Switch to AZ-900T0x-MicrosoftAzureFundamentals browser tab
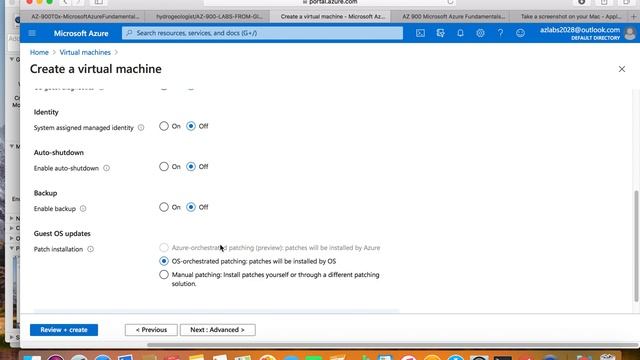 [x=85, y=17]
